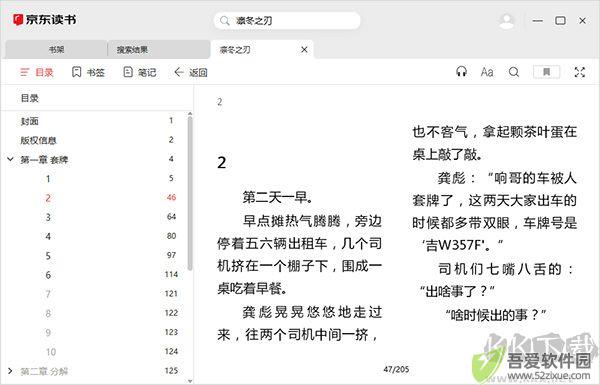Minimize the 京东读书 window

tap(538, 21)
